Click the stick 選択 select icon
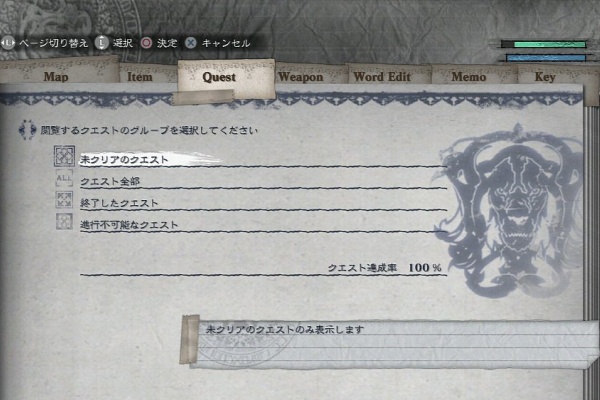Screen dimensions: 600x400 pyautogui.click(x=101, y=43)
